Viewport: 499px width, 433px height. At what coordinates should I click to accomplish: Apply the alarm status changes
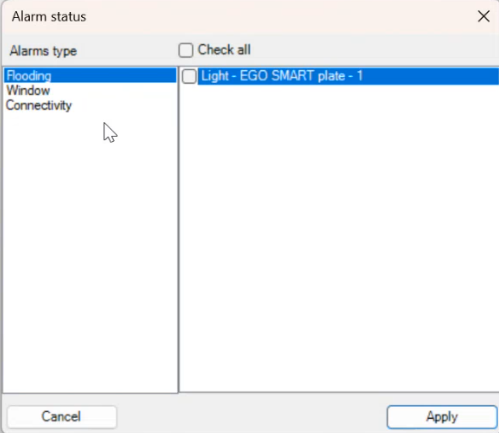tap(442, 417)
